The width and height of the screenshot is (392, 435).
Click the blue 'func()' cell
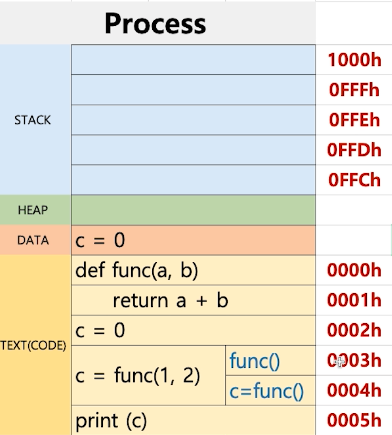271,361
